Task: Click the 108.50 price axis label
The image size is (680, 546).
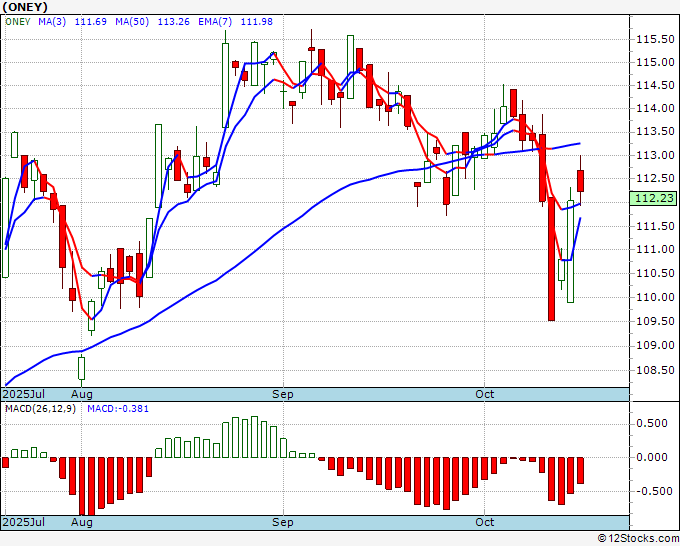Action: 655,370
